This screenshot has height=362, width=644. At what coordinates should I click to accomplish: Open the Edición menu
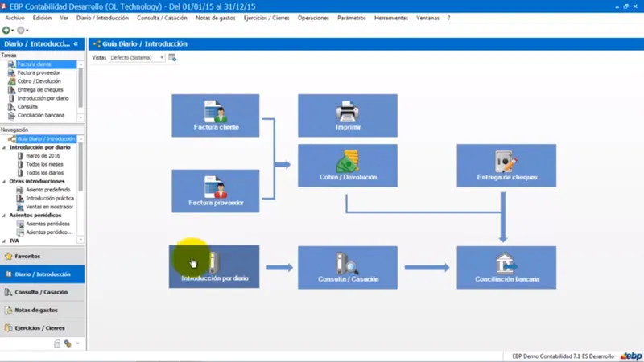43,18
